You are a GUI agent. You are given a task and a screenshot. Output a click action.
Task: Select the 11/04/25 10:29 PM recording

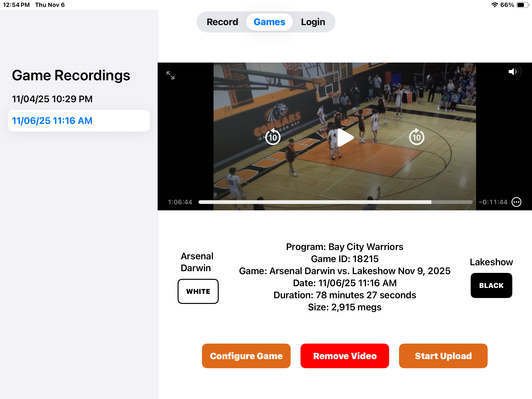pos(52,99)
